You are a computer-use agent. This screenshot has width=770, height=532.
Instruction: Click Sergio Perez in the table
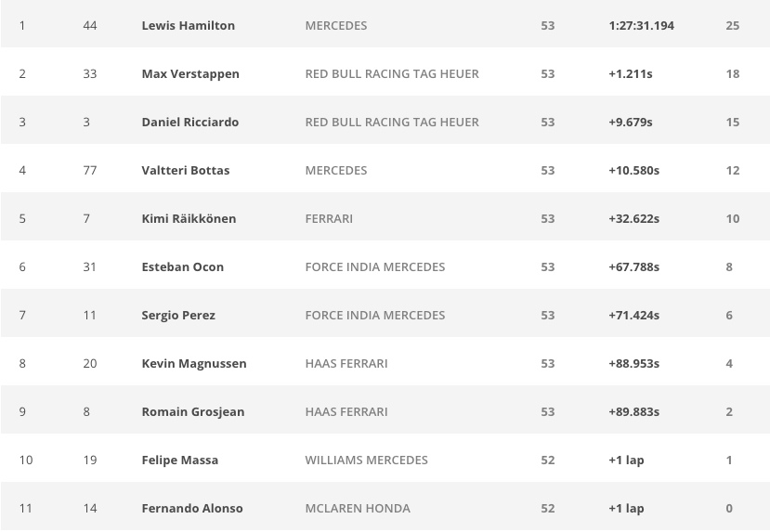[178, 315]
